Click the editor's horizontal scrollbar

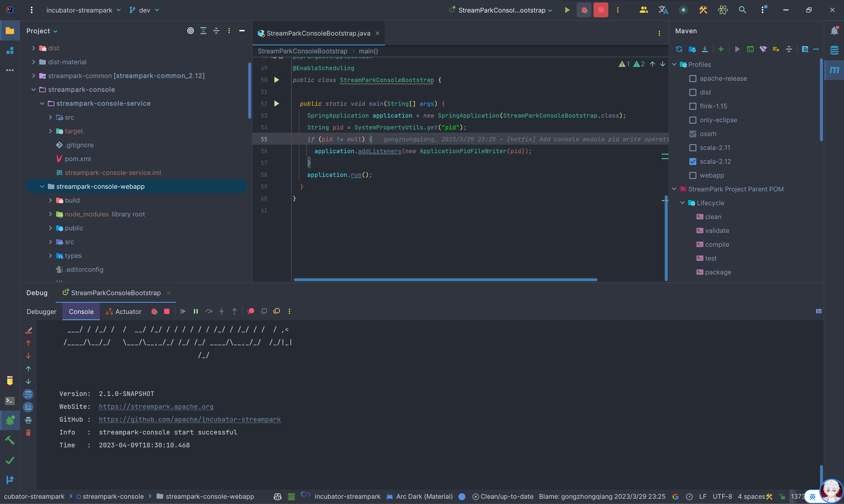click(x=445, y=280)
